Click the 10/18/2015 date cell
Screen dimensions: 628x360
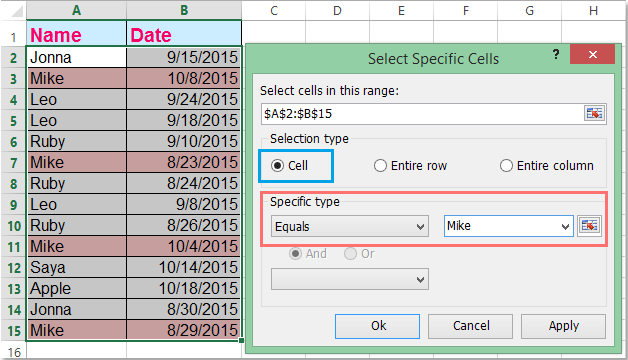click(184, 288)
